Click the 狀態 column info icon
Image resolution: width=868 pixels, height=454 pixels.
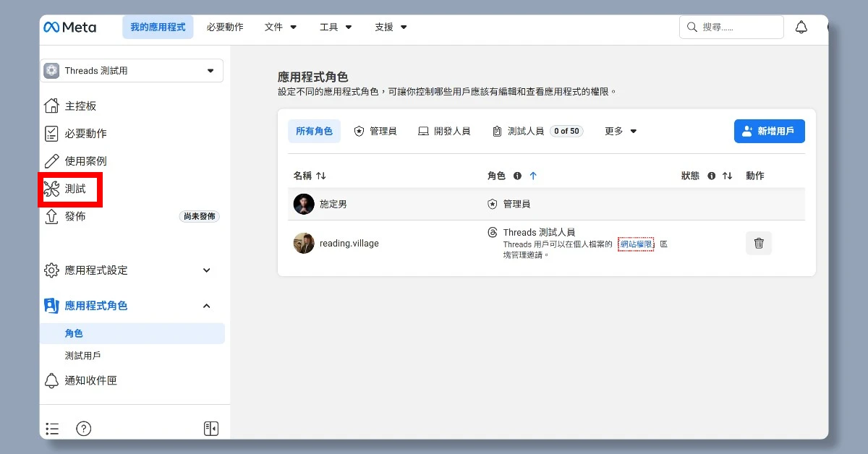point(711,176)
